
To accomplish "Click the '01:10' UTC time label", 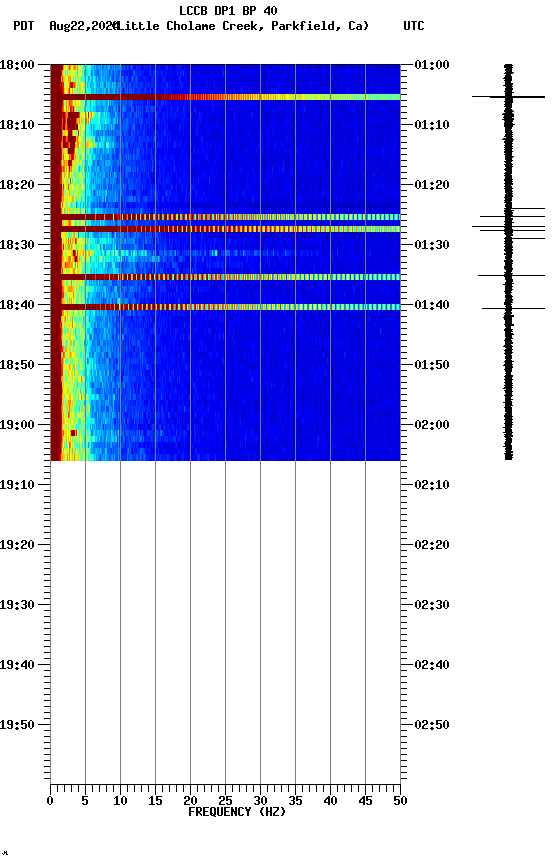I will click(432, 125).
